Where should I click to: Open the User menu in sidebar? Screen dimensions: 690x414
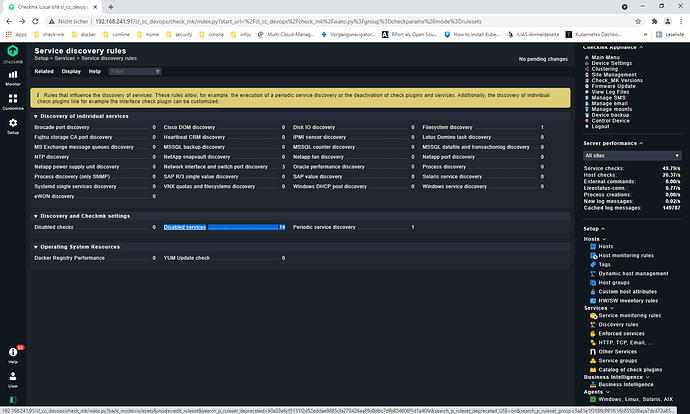[13, 379]
